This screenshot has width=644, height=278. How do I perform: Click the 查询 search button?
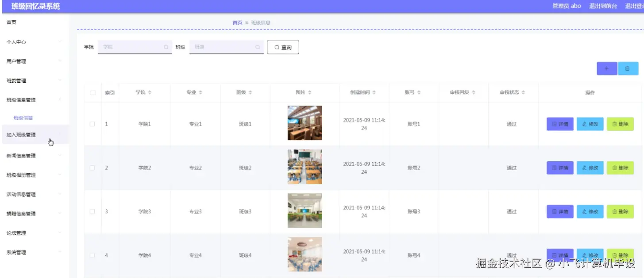282,47
